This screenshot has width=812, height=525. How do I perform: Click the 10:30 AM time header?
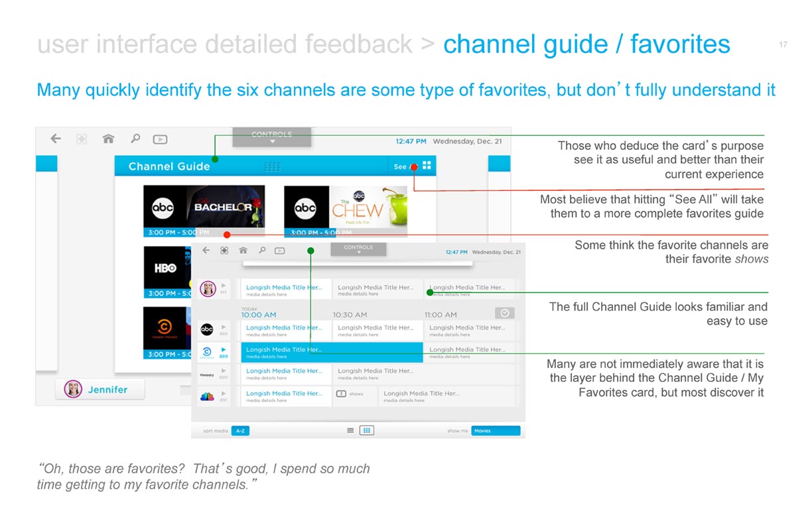350,314
